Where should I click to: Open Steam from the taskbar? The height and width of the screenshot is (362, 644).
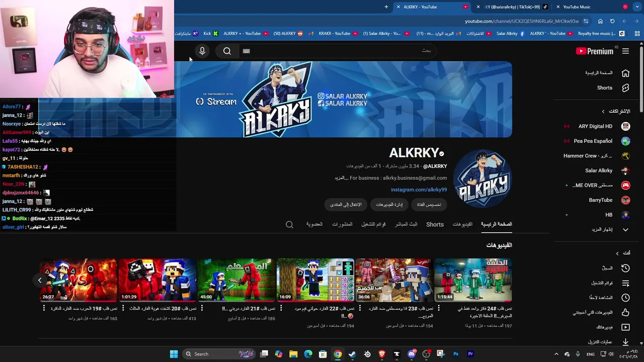pos(352,354)
